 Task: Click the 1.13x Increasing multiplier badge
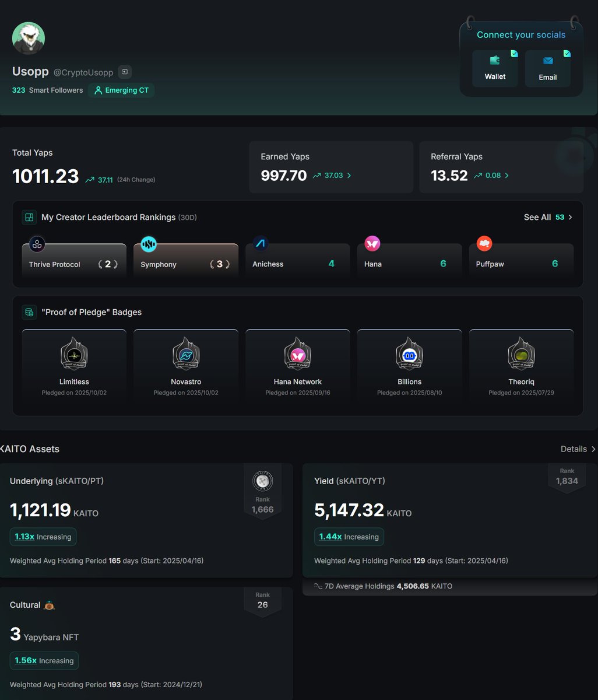(x=43, y=537)
